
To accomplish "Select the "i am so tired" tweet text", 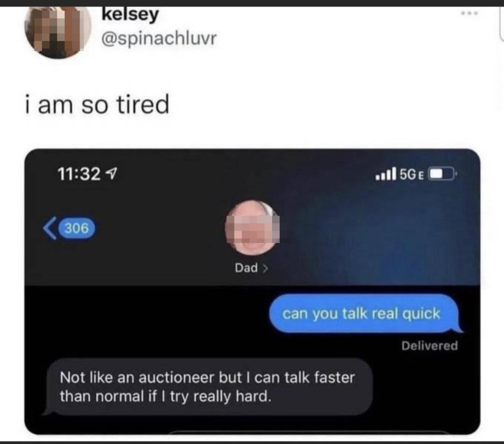I will point(97,104).
